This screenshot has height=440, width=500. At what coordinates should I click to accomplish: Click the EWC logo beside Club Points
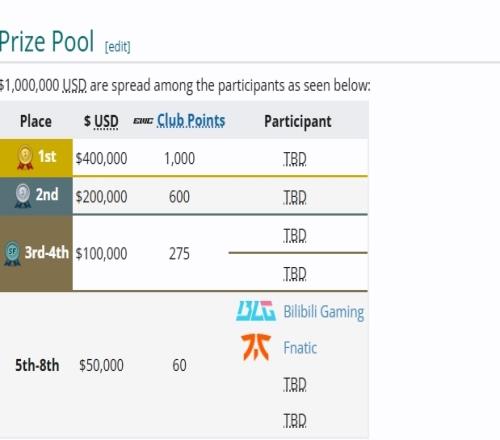[143, 121]
